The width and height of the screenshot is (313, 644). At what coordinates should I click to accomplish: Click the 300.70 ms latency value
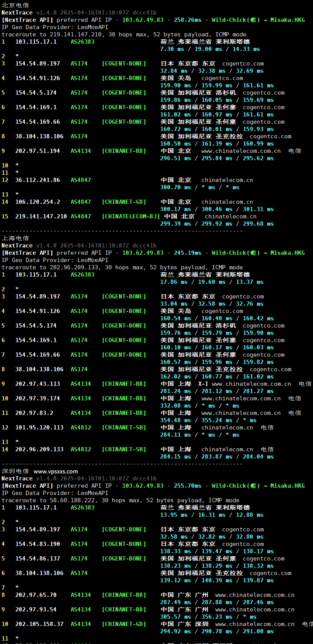point(175,187)
